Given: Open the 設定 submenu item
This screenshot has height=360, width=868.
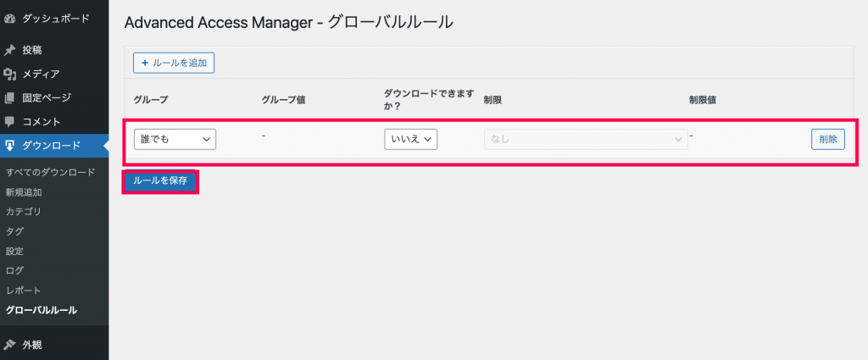Looking at the screenshot, I should click(x=14, y=251).
